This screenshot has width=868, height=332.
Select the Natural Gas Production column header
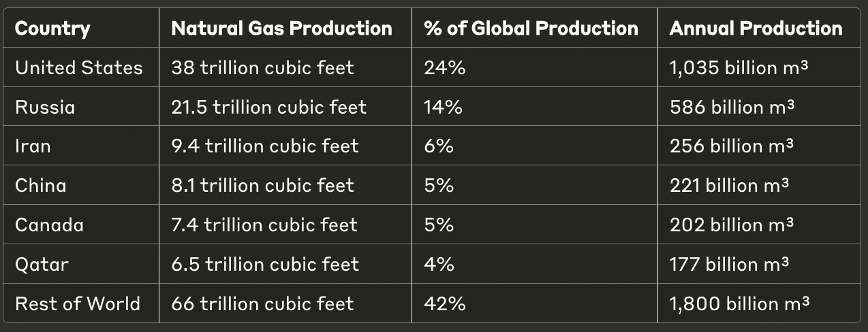click(282, 29)
